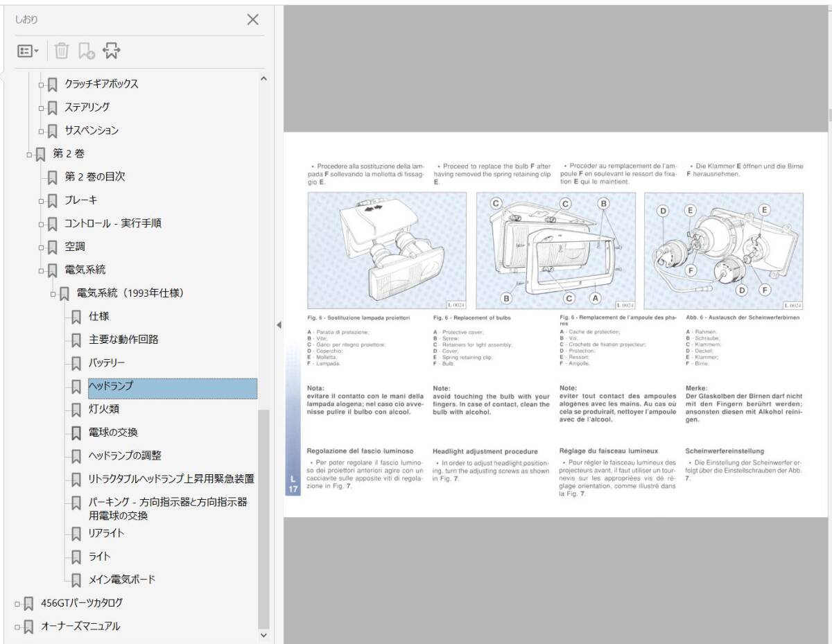Jump to the ライト bookmark
Viewport: 832px width, 644px height.
click(99, 556)
